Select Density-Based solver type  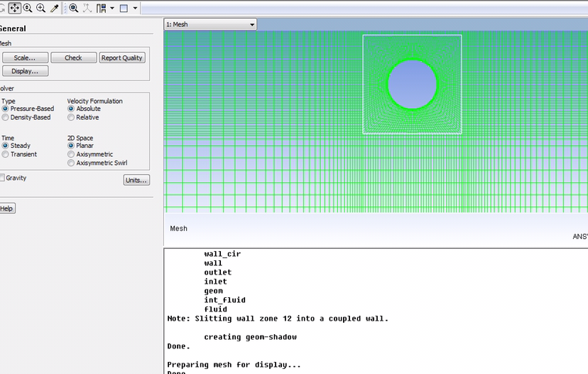tap(6, 117)
